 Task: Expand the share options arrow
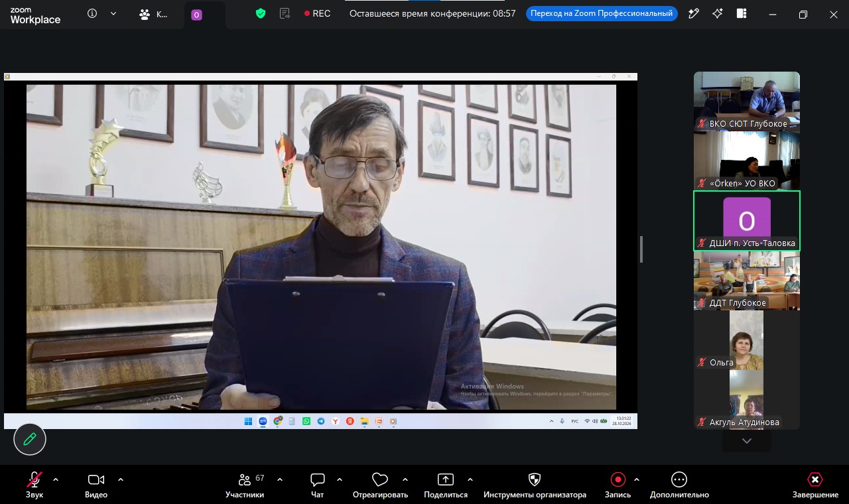tap(470, 479)
